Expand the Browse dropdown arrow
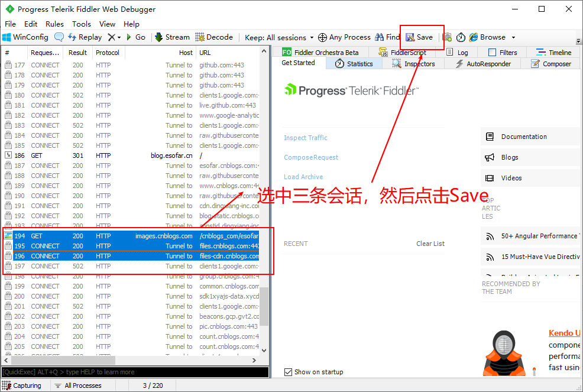The width and height of the screenshot is (583, 392). pyautogui.click(x=513, y=38)
